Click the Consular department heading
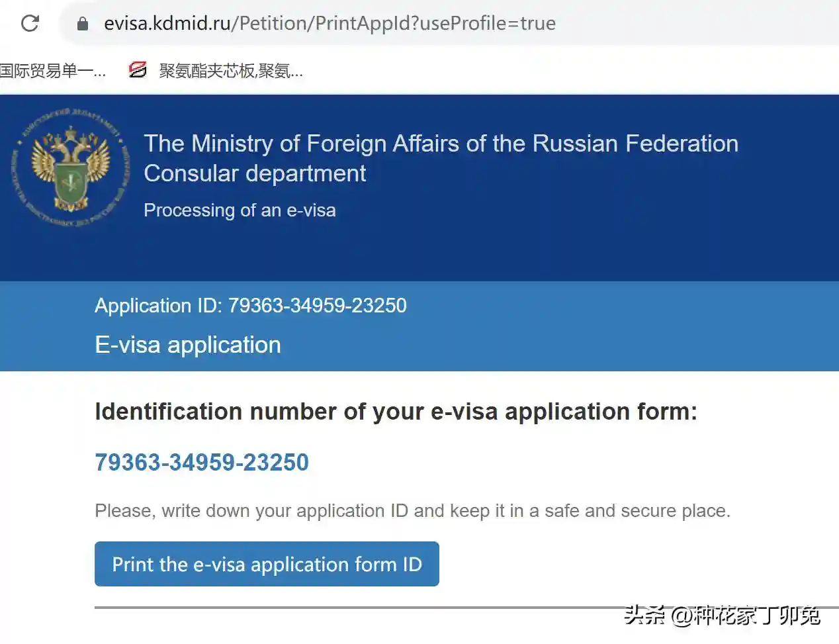This screenshot has width=839, height=644. (255, 173)
